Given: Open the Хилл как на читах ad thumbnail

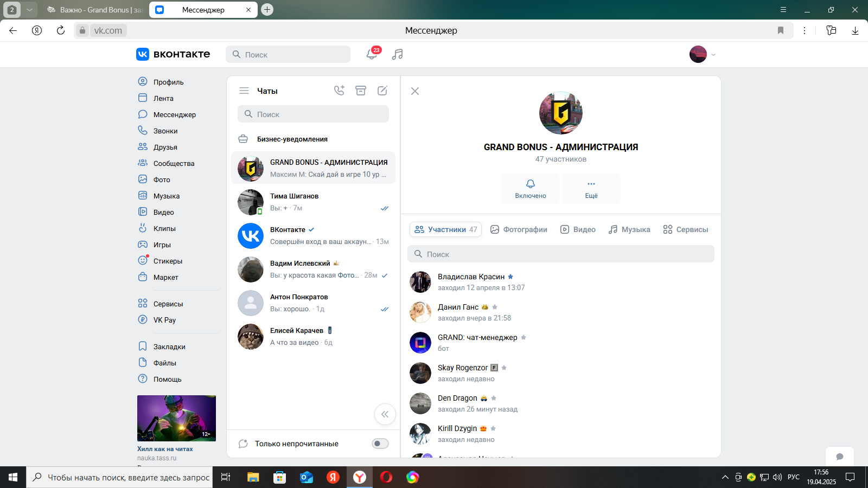Looking at the screenshot, I should 176,418.
